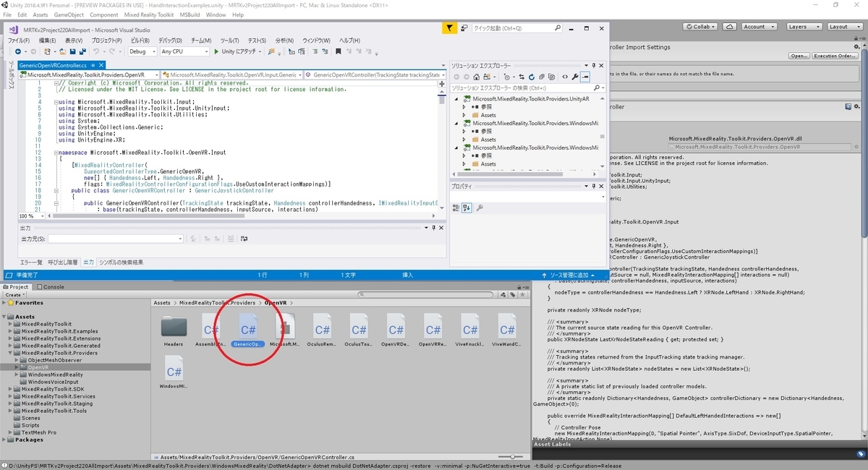This screenshot has width=868, height=470.
Task: Click Unity cloud services icon
Action: point(729,27)
